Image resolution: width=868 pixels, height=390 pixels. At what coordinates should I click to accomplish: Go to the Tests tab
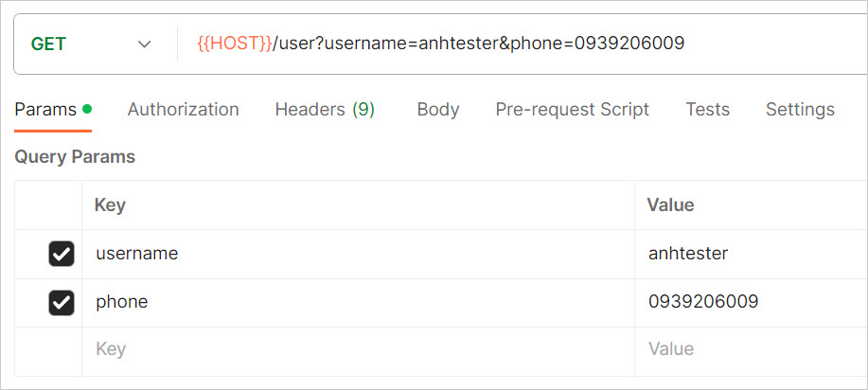(707, 110)
